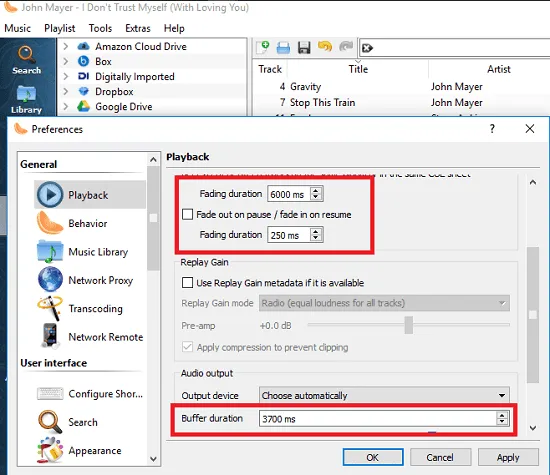Open Network Remote preferences page
The height and width of the screenshot is (475, 550).
(90, 337)
